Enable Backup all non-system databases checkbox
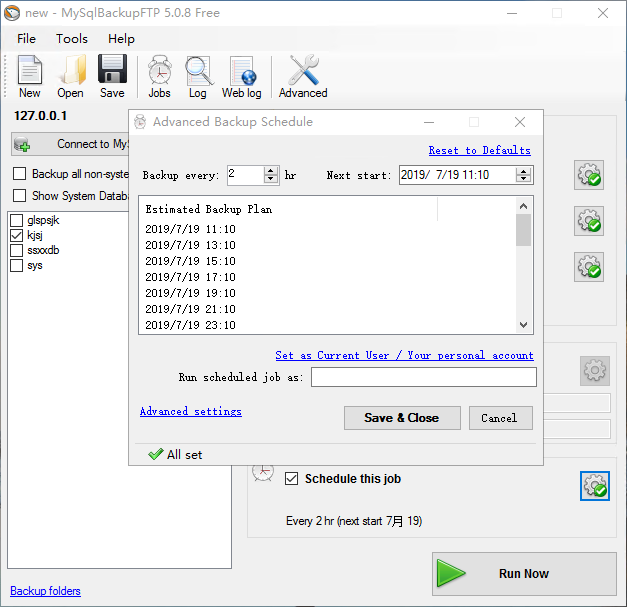Screen dimensions: 627x607 [19, 174]
